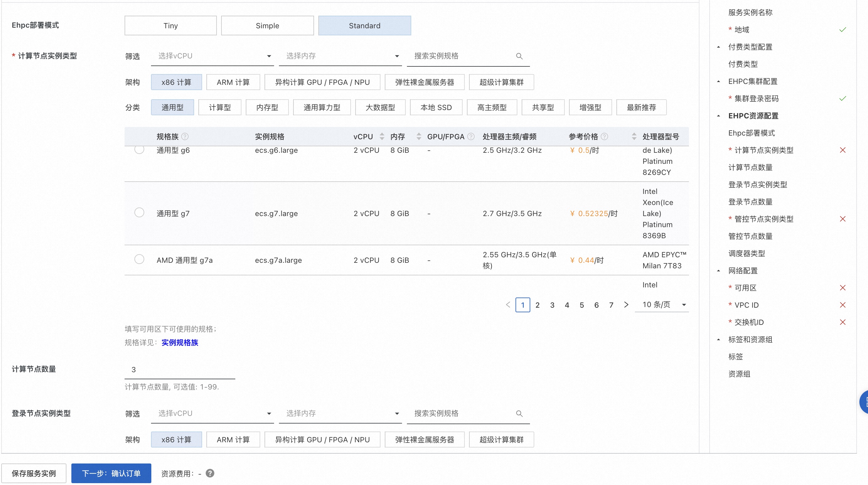Screen dimensions: 868x485
Task: Open 选择内存 dropdown for login node
Action: tap(340, 414)
